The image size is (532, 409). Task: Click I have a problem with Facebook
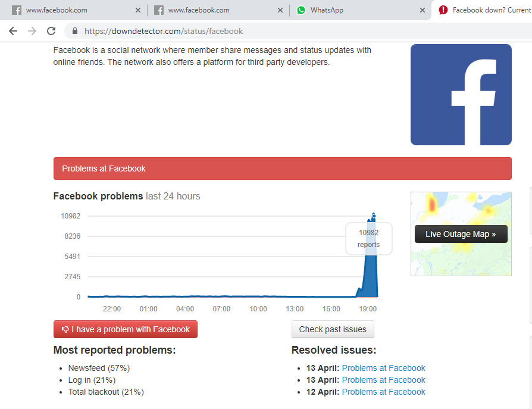125,329
